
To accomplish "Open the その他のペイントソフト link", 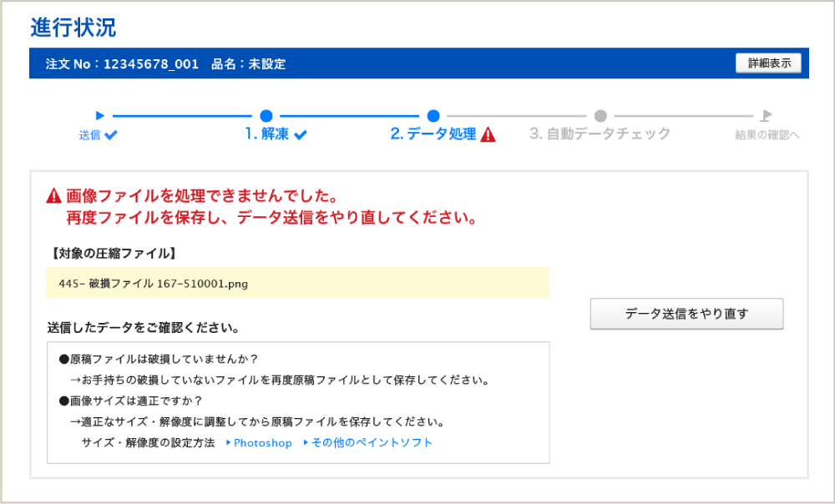I will tap(372, 443).
